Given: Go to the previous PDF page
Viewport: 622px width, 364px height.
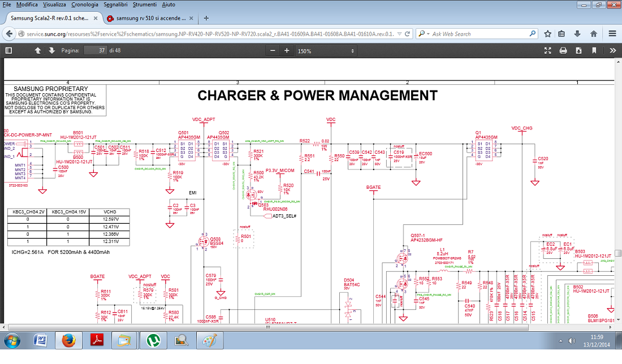Looking at the screenshot, I should [x=37, y=50].
